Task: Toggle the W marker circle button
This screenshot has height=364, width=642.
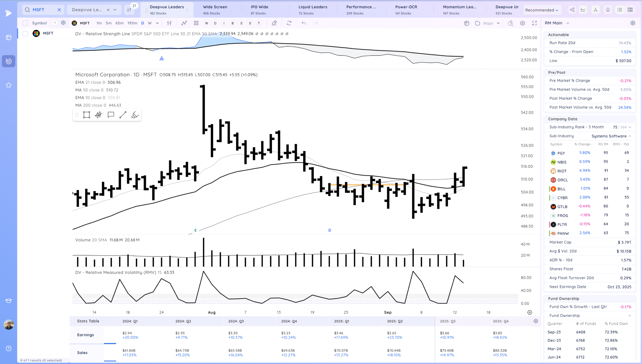Action: coord(206,23)
